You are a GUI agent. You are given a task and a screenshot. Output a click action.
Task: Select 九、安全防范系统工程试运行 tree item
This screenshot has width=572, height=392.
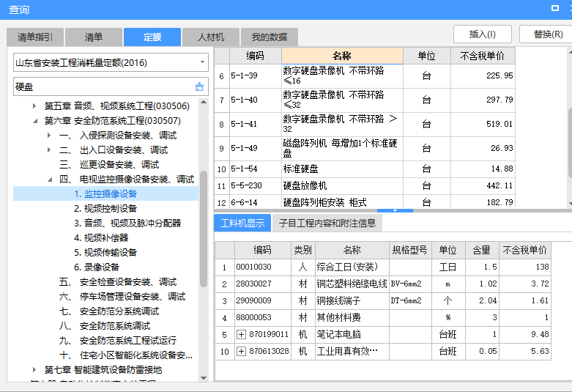coord(118,341)
